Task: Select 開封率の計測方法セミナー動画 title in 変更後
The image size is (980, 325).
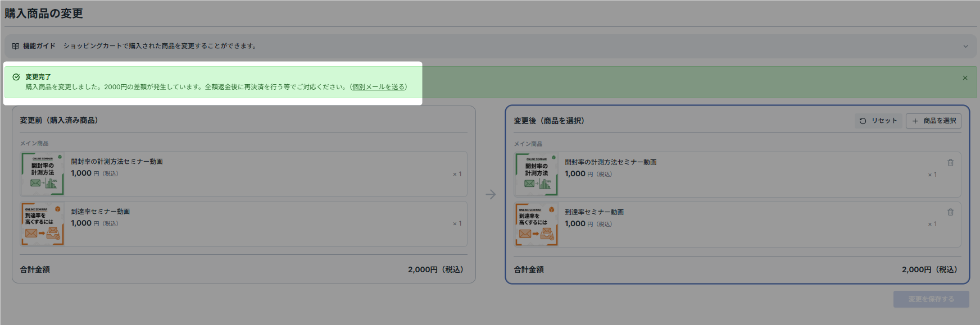Action: pos(611,162)
